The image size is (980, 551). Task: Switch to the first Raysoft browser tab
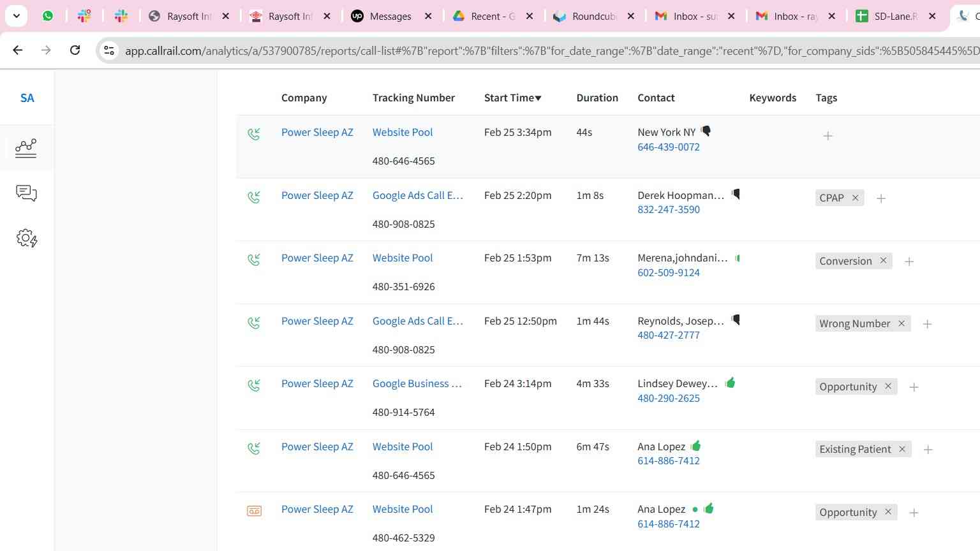[188, 16]
